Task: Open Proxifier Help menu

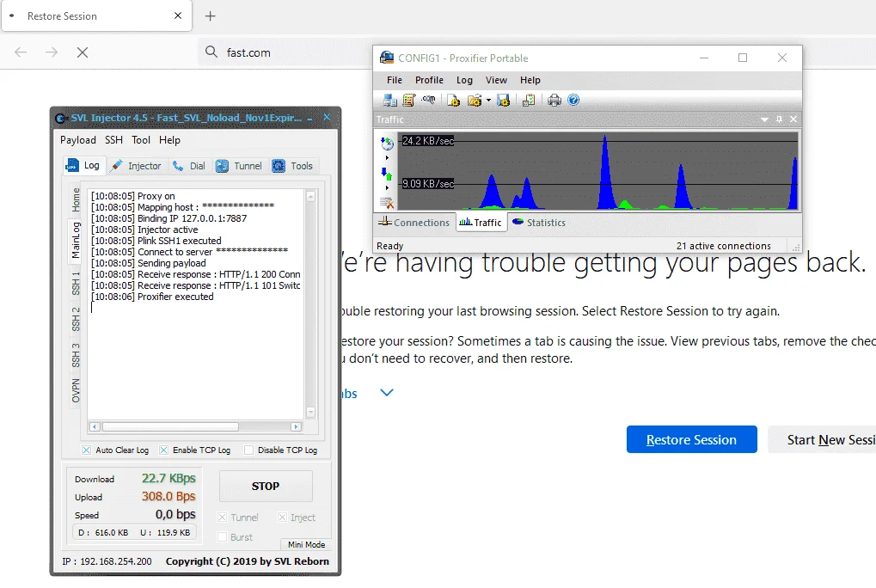Action: (x=530, y=81)
